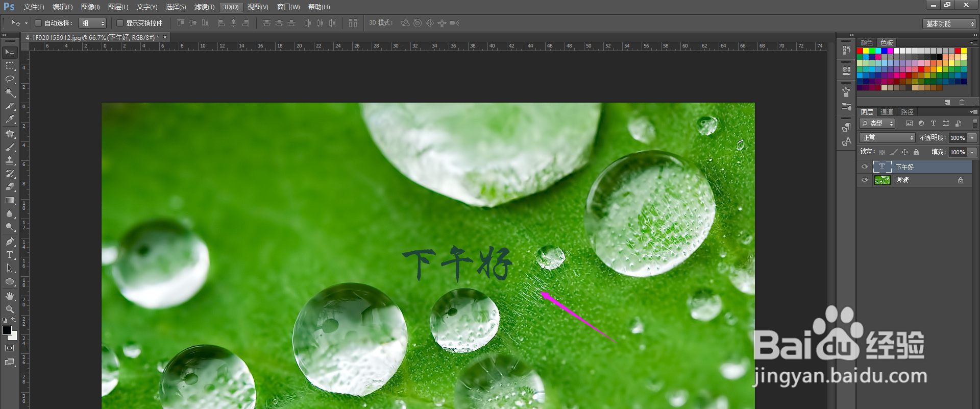The height and width of the screenshot is (409, 980).
Task: Close the 4-1F920153912.jpg document tab
Action: [x=165, y=37]
